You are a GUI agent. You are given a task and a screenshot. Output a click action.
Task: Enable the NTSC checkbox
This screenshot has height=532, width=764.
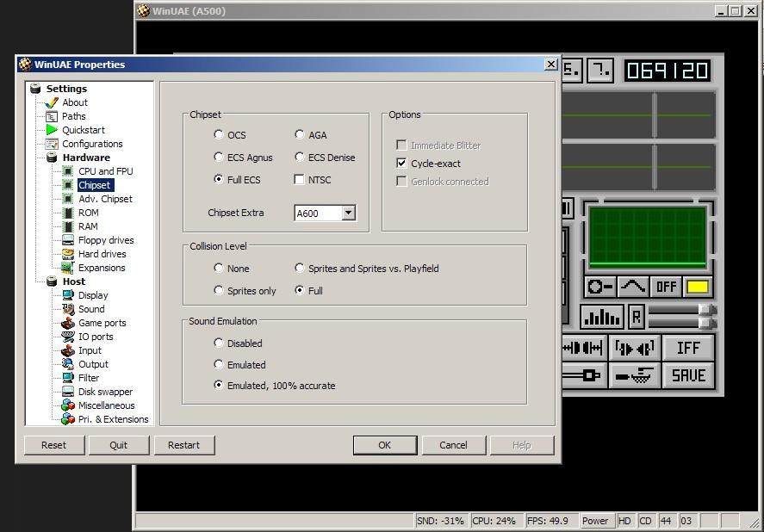(300, 180)
